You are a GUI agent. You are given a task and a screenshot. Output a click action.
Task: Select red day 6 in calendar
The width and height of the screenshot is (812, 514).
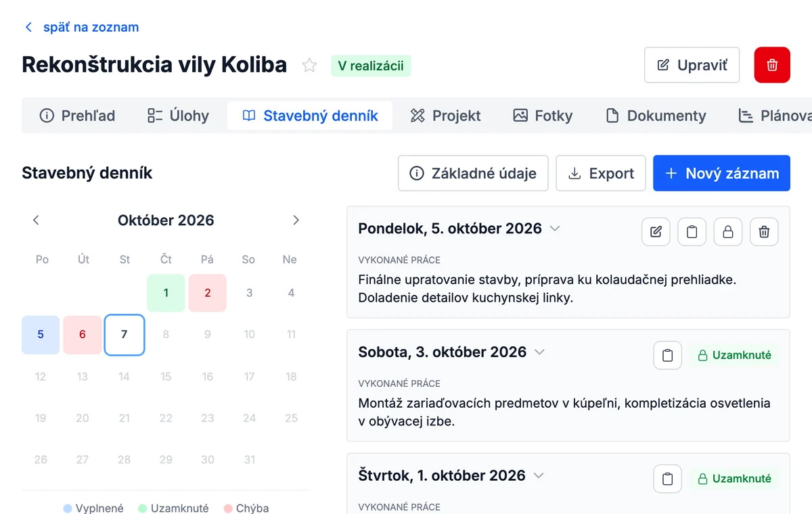pos(83,335)
